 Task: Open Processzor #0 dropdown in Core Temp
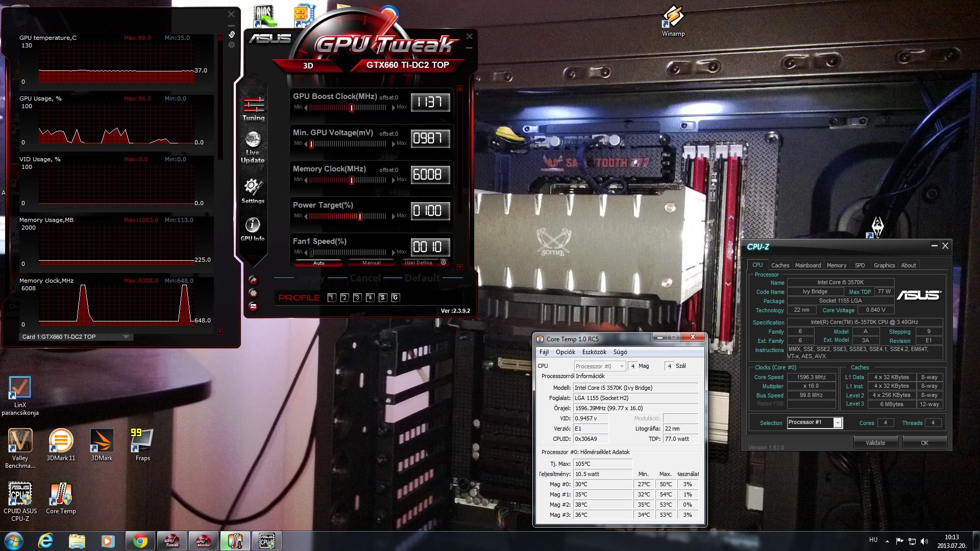[x=599, y=366]
